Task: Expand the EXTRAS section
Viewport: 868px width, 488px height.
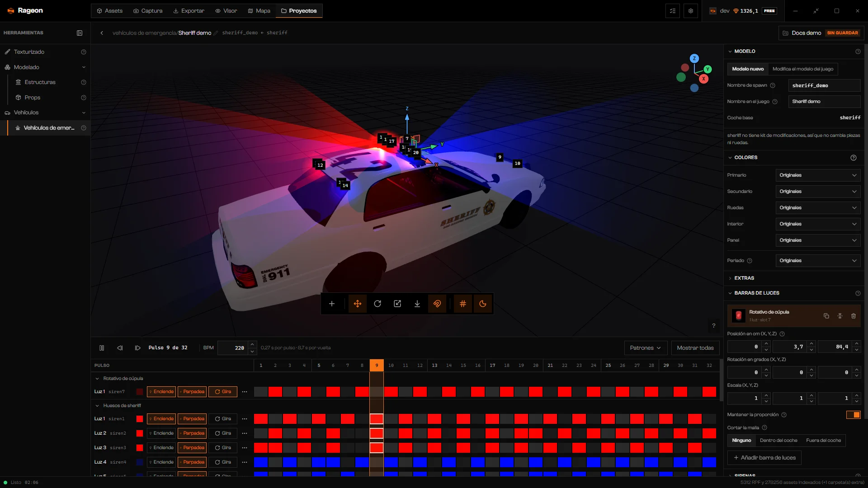Action: (x=744, y=278)
